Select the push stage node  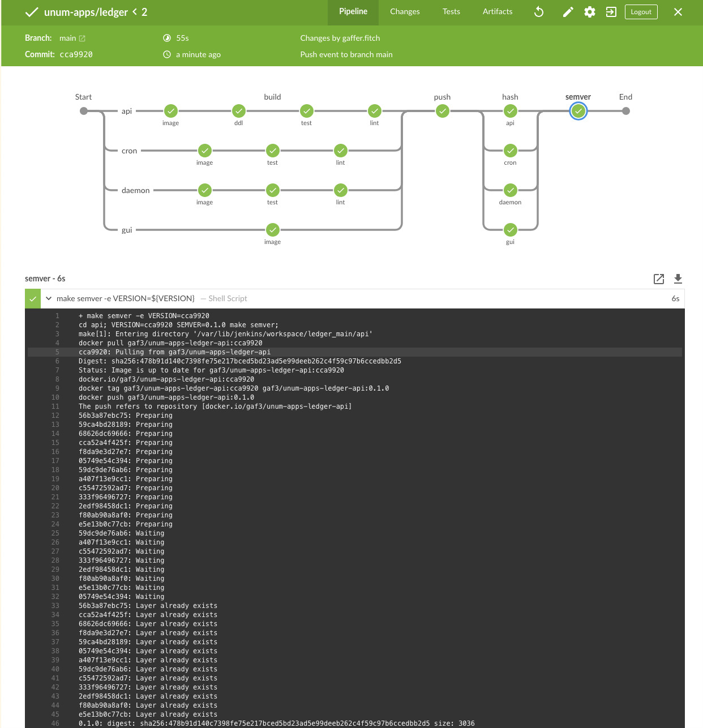pos(443,111)
